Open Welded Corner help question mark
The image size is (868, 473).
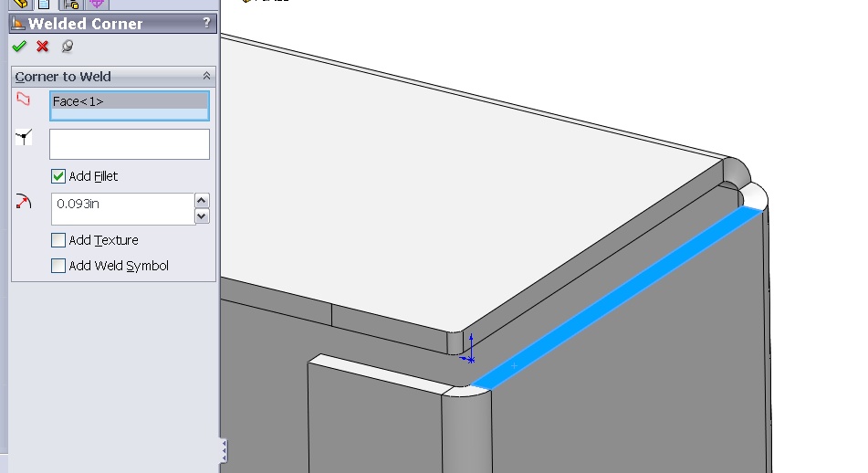[x=206, y=23]
